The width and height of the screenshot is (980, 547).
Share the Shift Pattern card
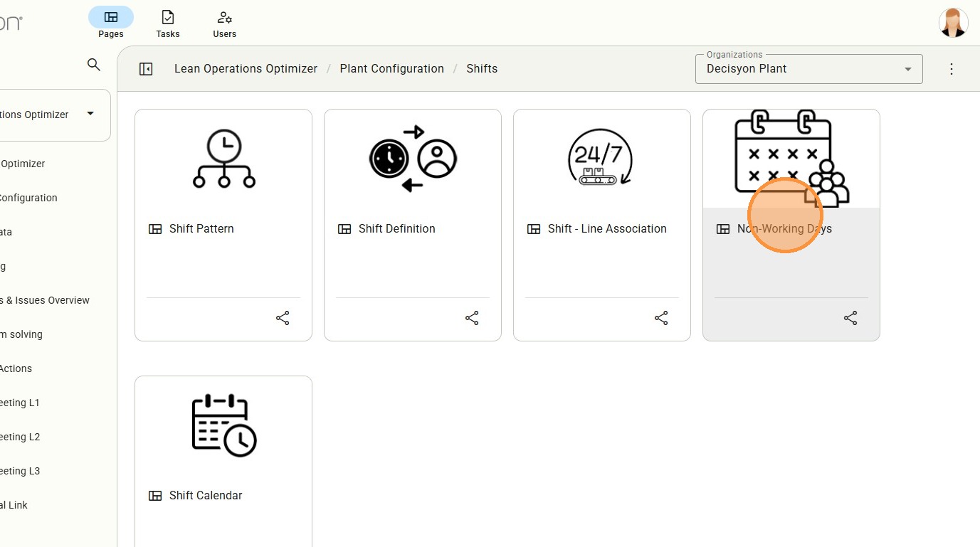[x=283, y=318]
